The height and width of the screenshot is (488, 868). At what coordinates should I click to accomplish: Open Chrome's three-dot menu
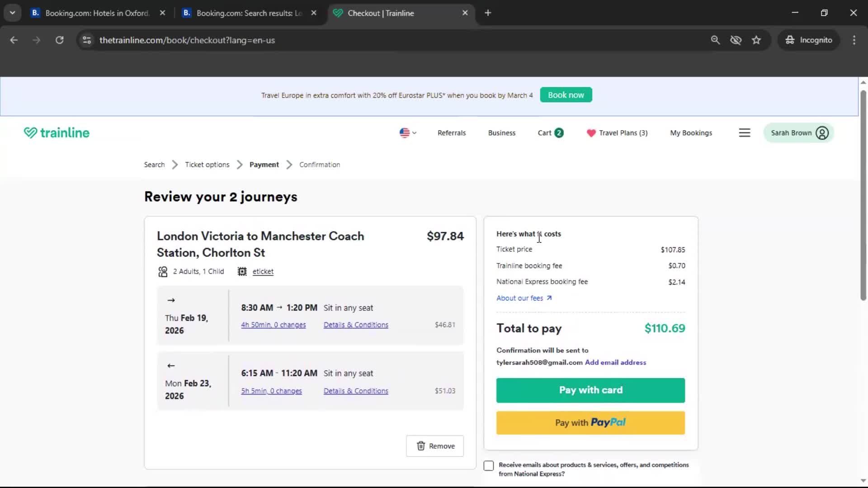pyautogui.click(x=854, y=40)
